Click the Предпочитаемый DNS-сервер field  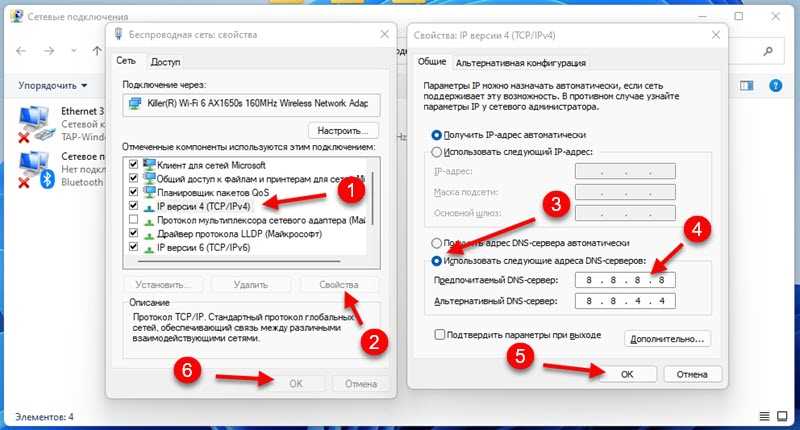[625, 280]
